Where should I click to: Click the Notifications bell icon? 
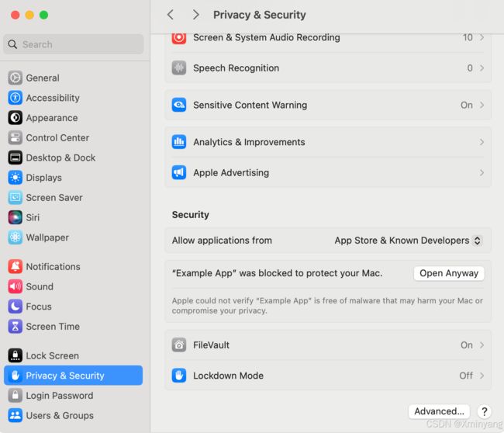click(x=15, y=266)
